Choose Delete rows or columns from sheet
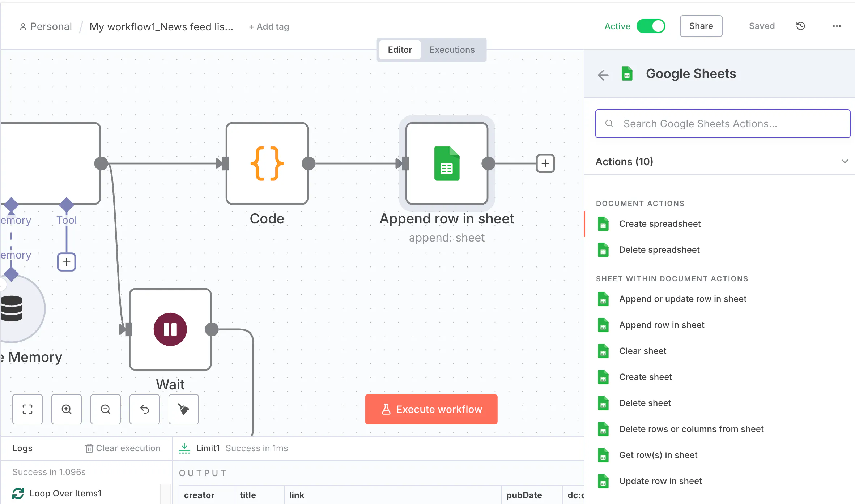 [x=720, y=429]
